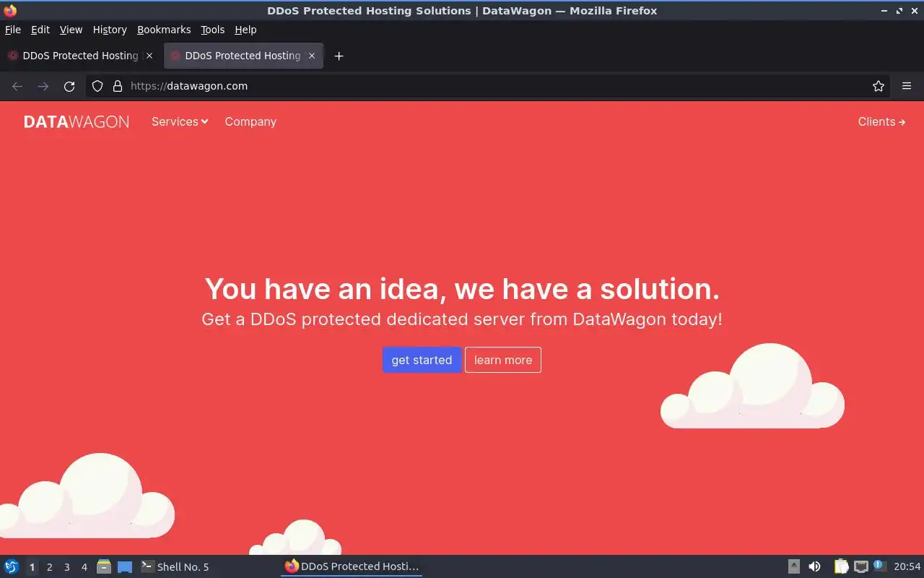924x578 pixels.
Task: Click the Firefox icon in the title bar
Action: click(x=10, y=11)
